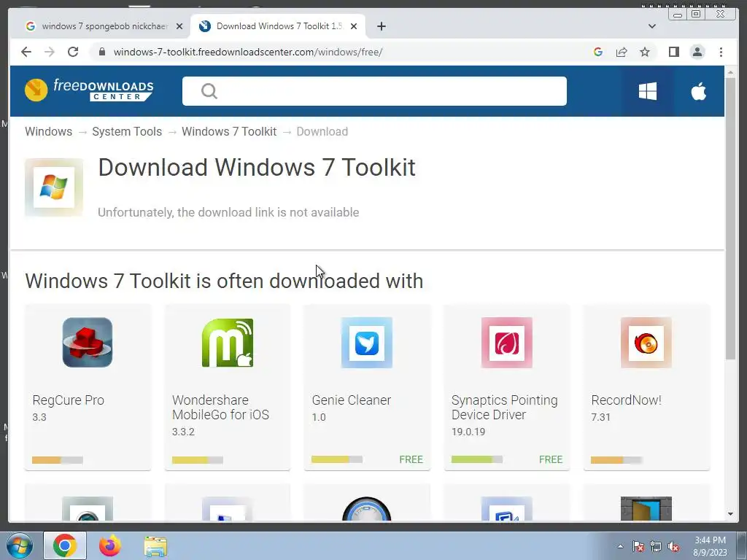Open Wondershare MobileGo for iOS link
The height and width of the screenshot is (560, 747).
[220, 407]
